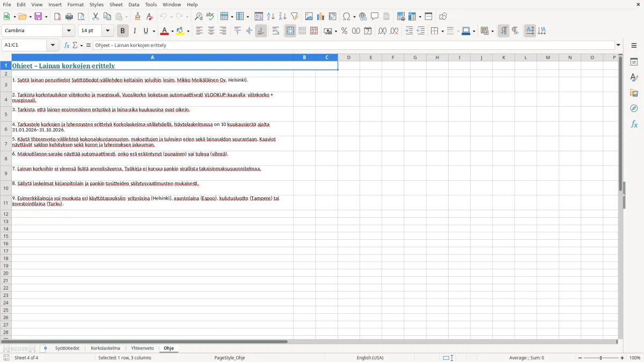Click the zoom in plus button
Viewport: 644px width, 362px height.
point(623,358)
